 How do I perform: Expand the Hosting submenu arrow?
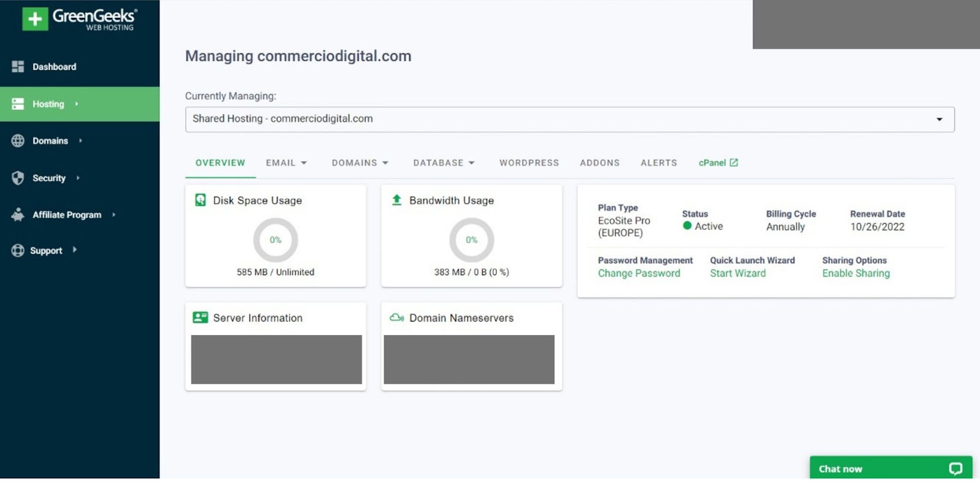(77, 104)
